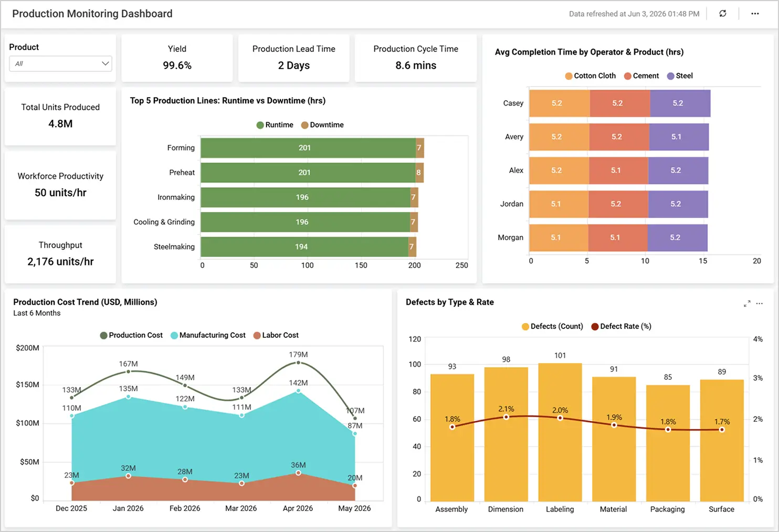Screen dimensions: 779x532
Task: Click the Apr 2026 axis label
Action: tap(298, 508)
